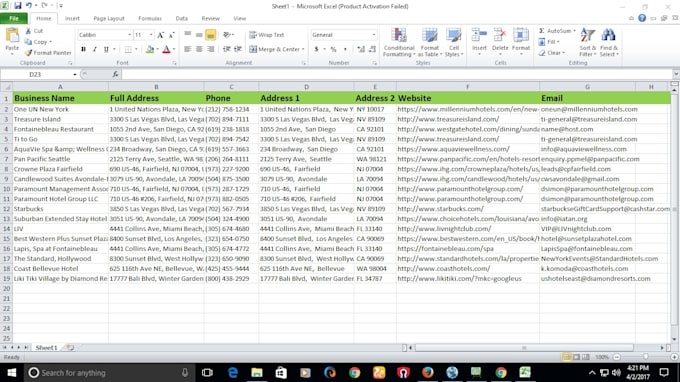Viewport: 680px width, 382px height.
Task: Toggle Wrap Text
Action: click(x=267, y=35)
